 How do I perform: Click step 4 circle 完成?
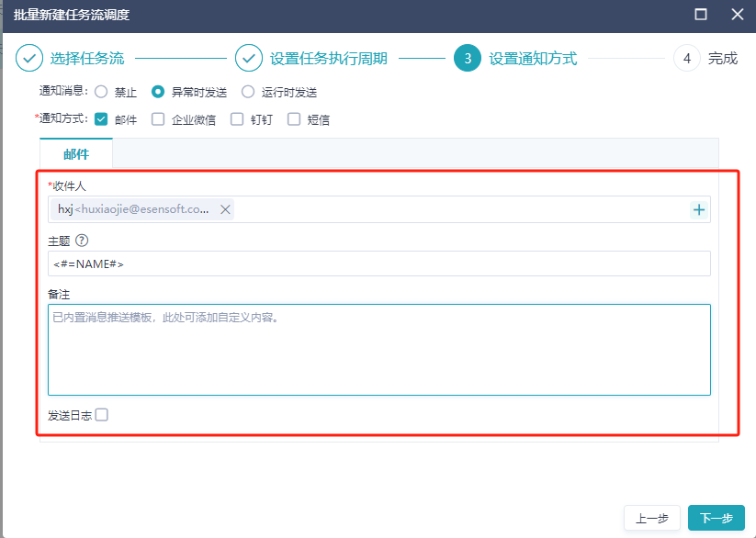[x=687, y=59]
